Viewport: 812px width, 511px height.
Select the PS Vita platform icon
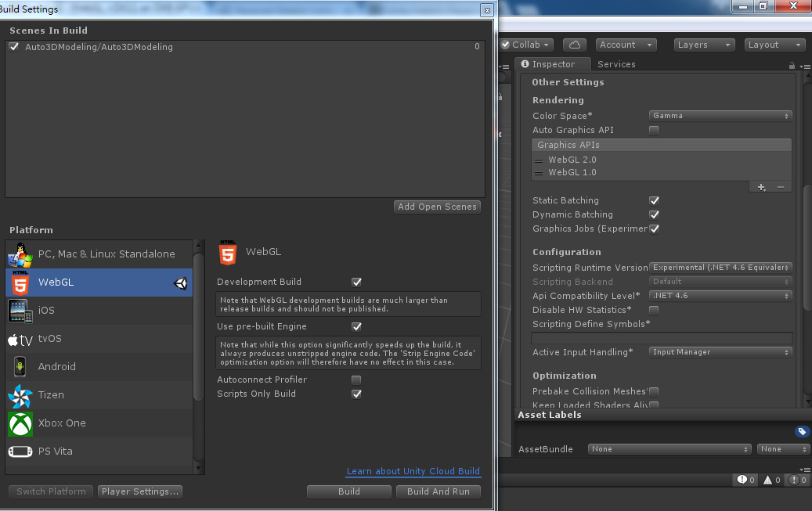pos(20,452)
